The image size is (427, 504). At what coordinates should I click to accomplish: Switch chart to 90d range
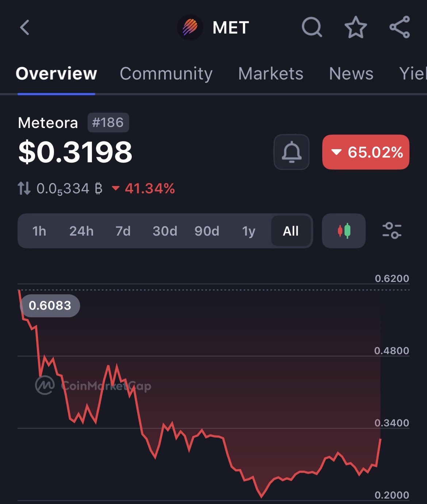point(207,231)
